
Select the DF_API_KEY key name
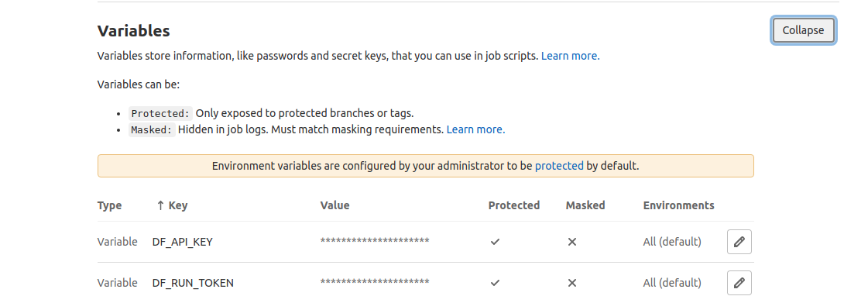click(x=182, y=242)
